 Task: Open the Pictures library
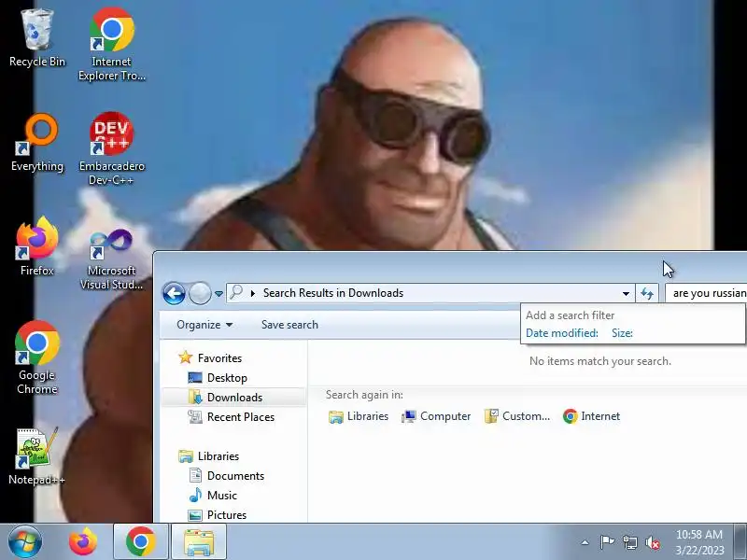coord(218,515)
